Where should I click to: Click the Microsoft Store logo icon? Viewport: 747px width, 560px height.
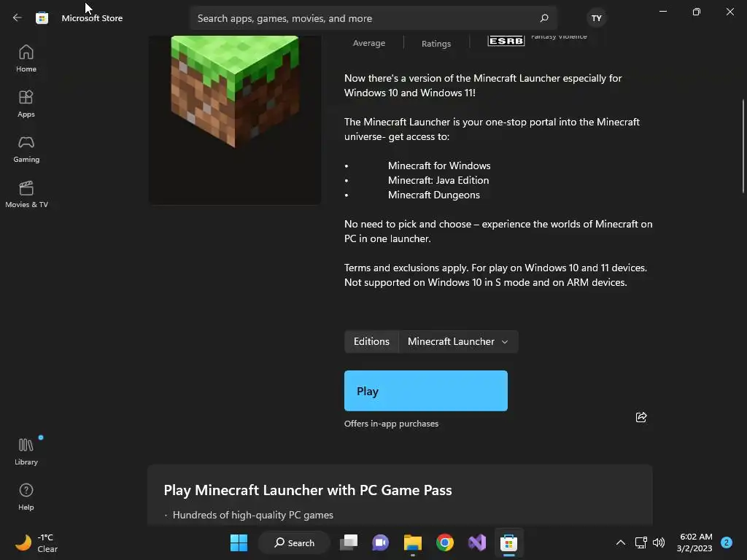[42, 18]
